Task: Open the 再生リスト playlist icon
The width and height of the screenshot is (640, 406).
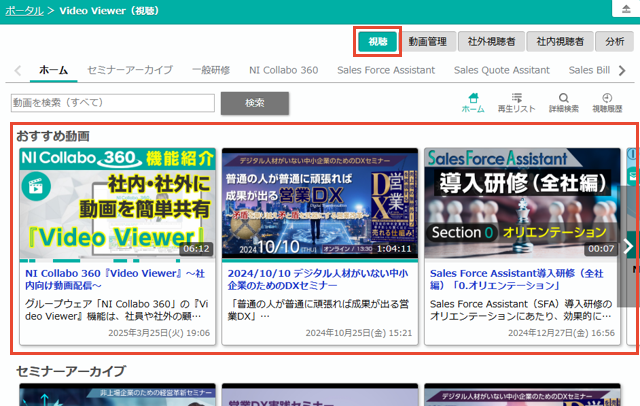Action: [516, 103]
